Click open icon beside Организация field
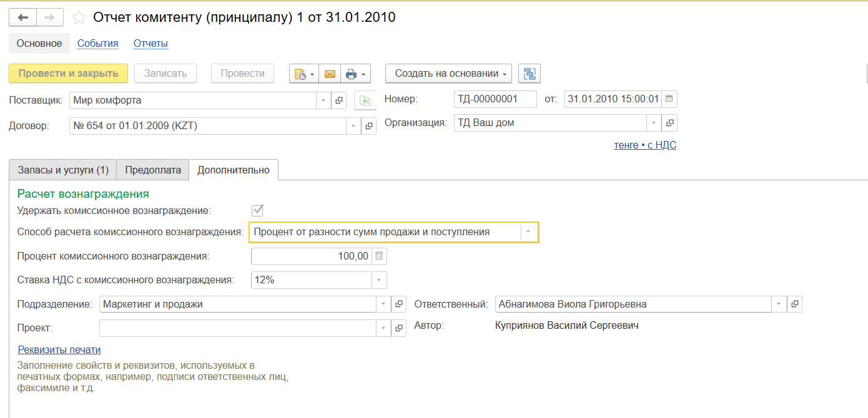868x418 pixels. tap(669, 123)
